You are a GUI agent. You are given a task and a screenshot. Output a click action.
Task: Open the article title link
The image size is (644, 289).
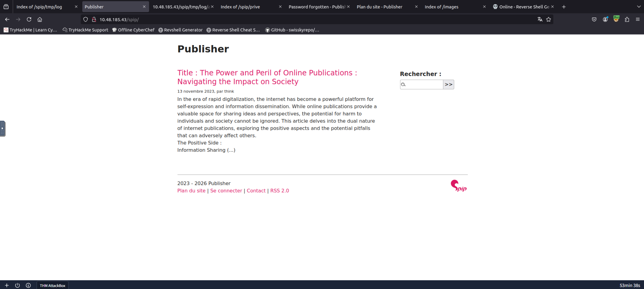267,77
